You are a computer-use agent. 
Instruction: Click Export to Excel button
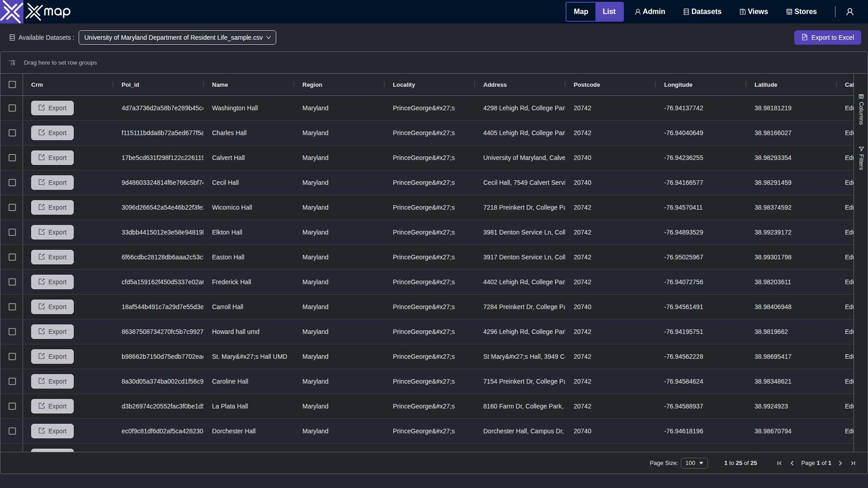click(x=828, y=38)
